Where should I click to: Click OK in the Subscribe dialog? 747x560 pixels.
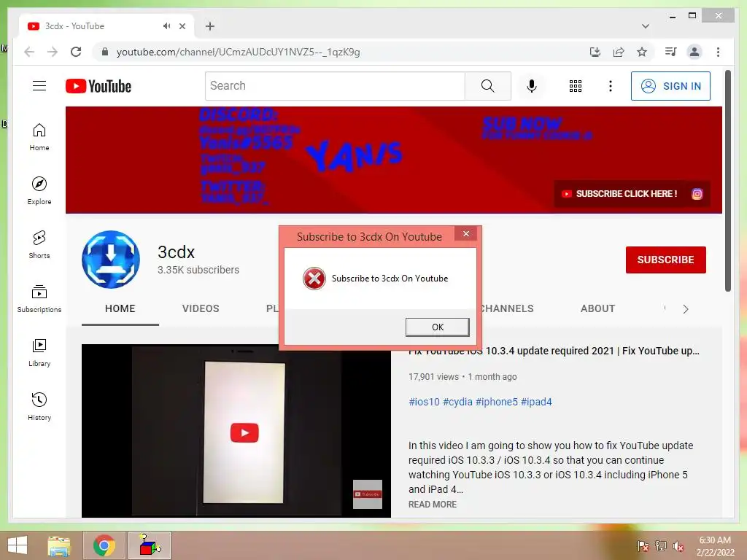tap(438, 327)
